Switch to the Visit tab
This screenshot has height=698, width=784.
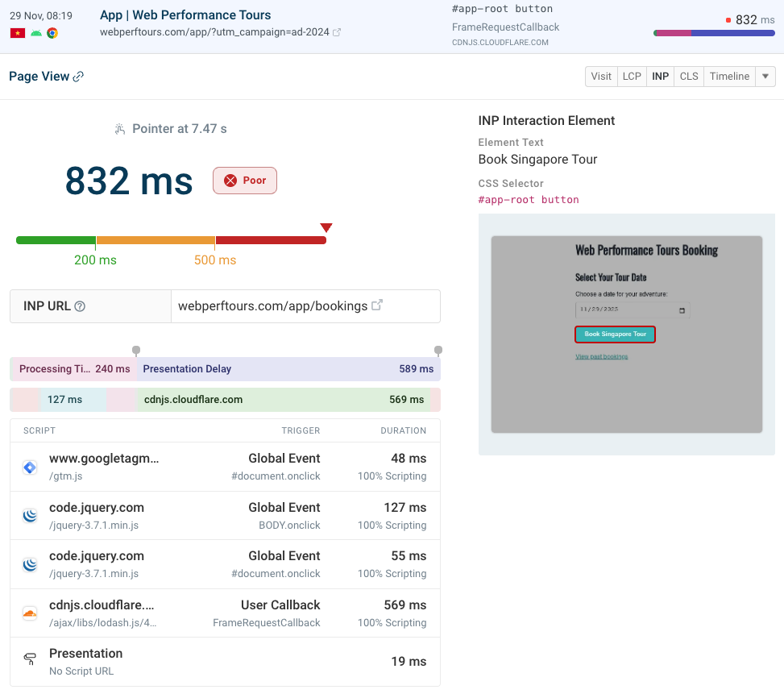click(600, 76)
